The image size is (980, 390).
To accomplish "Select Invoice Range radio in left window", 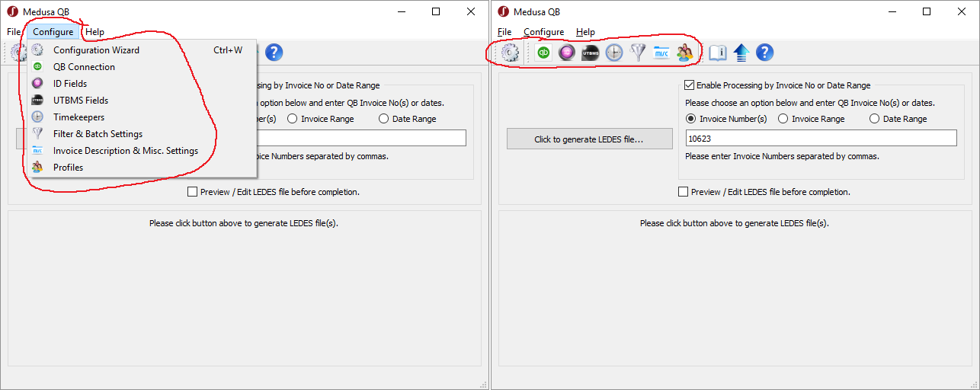I will point(292,119).
